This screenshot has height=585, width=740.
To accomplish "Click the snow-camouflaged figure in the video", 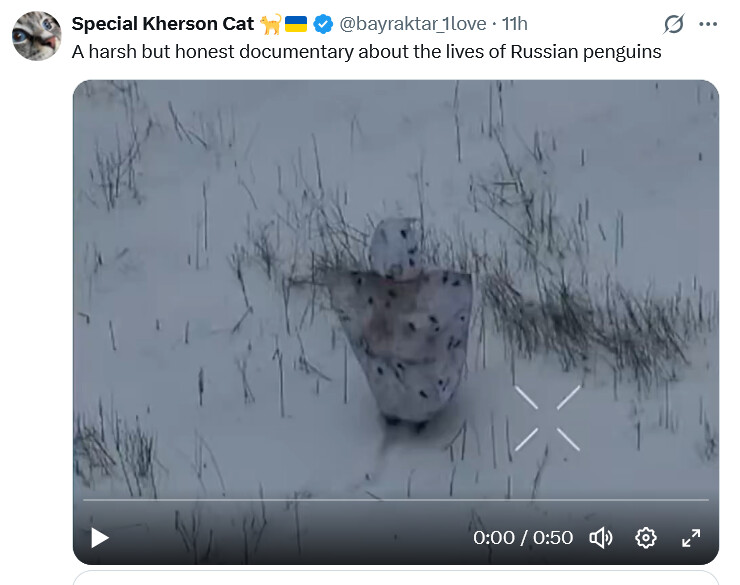I will 412,320.
